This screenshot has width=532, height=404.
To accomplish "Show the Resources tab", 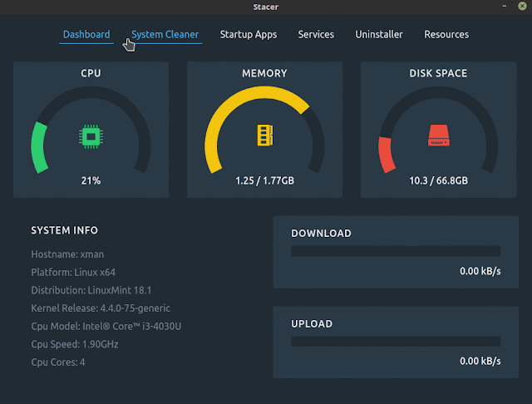I will [446, 35].
